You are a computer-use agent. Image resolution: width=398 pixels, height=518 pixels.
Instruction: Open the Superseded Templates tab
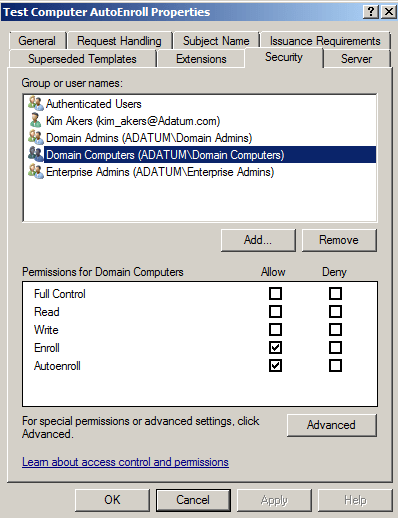point(82,59)
